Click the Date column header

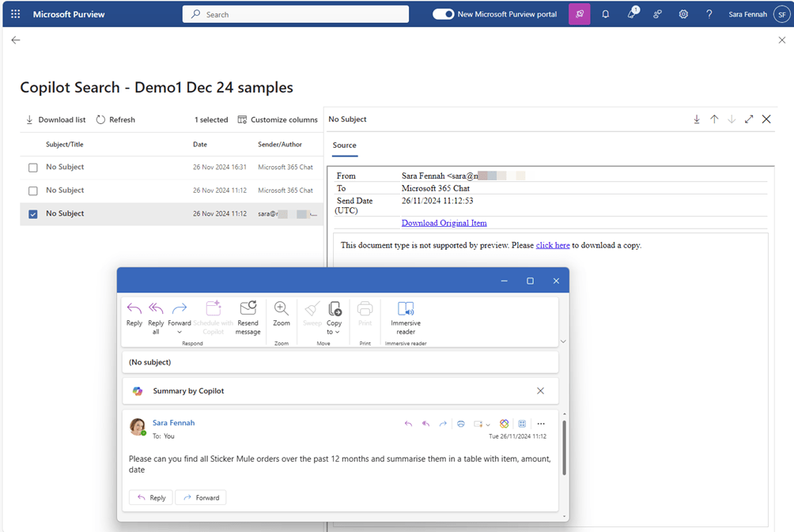[x=200, y=145]
